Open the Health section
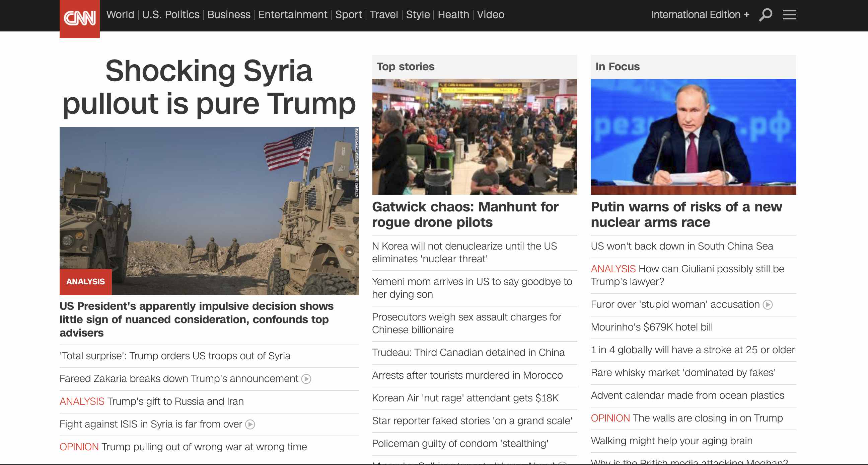 tap(453, 15)
